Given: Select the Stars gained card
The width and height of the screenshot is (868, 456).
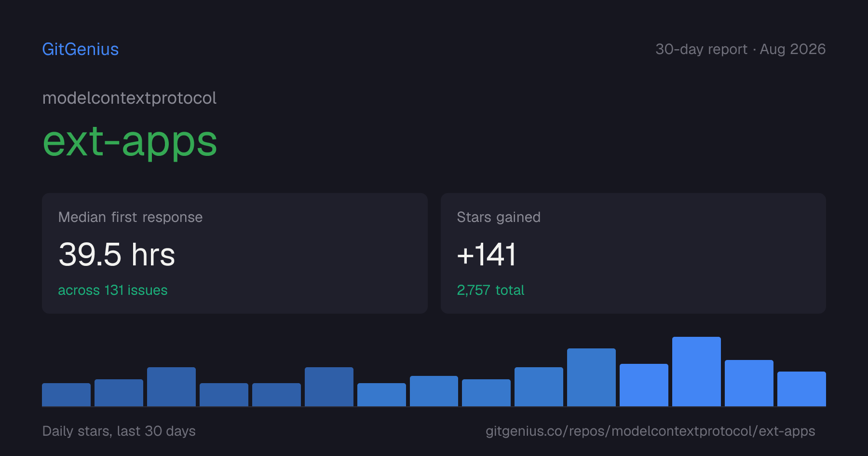Looking at the screenshot, I should [633, 253].
